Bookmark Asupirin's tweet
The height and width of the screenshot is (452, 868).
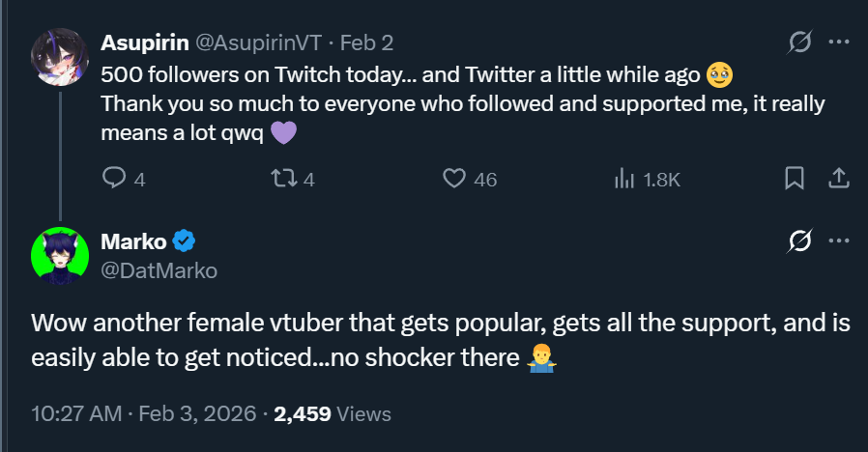click(x=794, y=179)
